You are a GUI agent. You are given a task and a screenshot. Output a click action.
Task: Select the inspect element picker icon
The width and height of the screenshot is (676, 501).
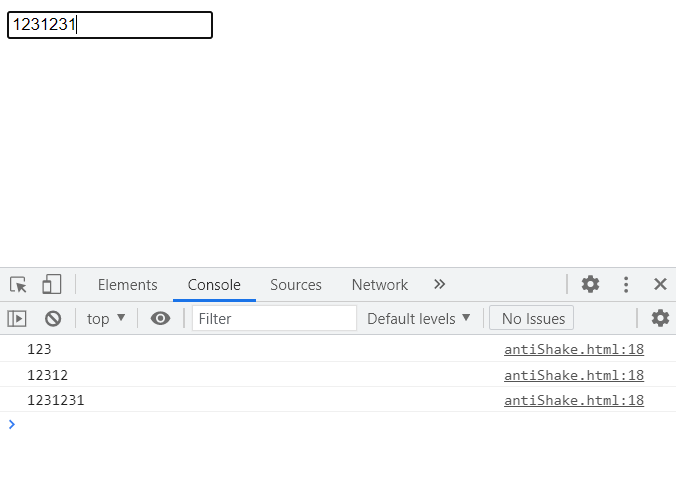[18, 285]
